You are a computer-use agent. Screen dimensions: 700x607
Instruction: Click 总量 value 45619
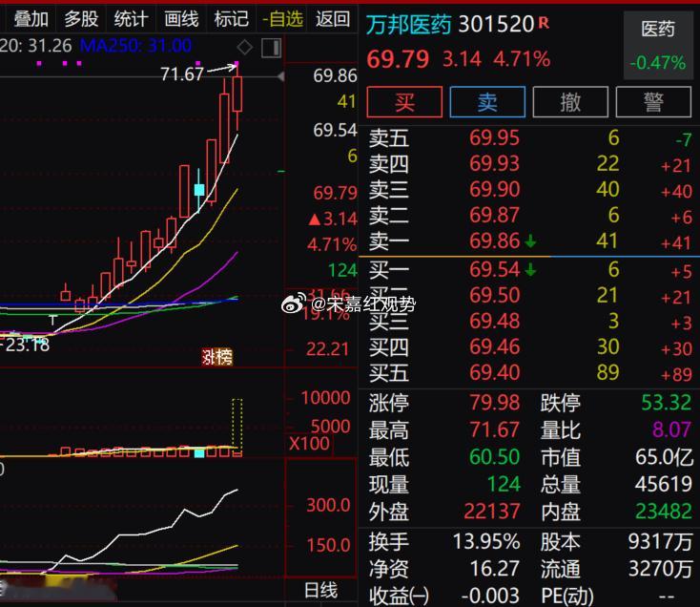[664, 484]
